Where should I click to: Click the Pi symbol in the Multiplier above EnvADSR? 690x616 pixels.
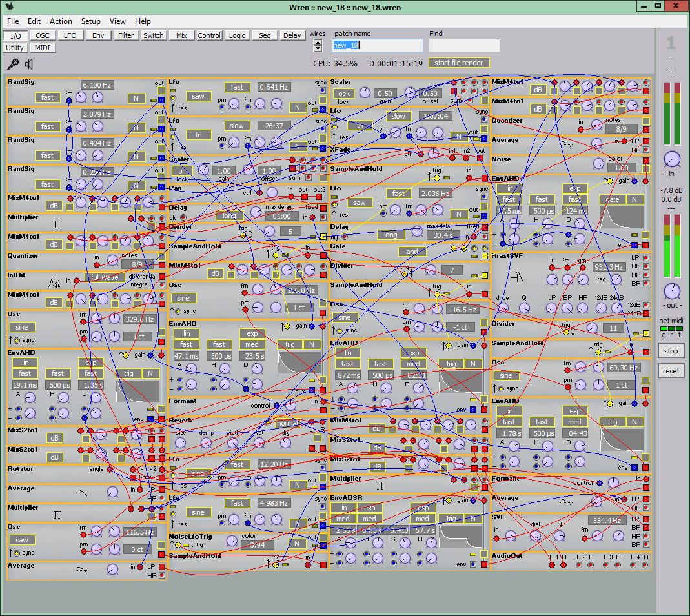(380, 486)
